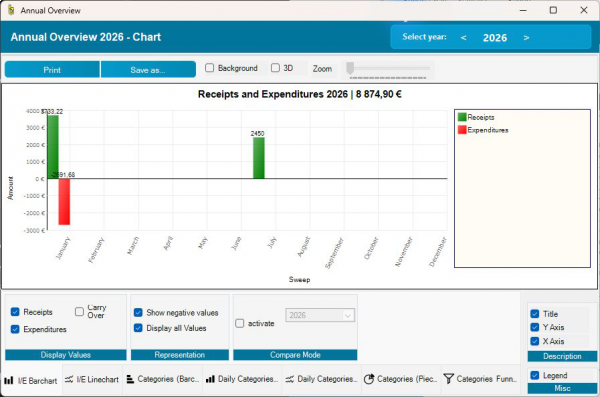Viewport: 600px width, 397px height.
Task: Click the Categories Funnel filter icon
Action: [448, 379]
